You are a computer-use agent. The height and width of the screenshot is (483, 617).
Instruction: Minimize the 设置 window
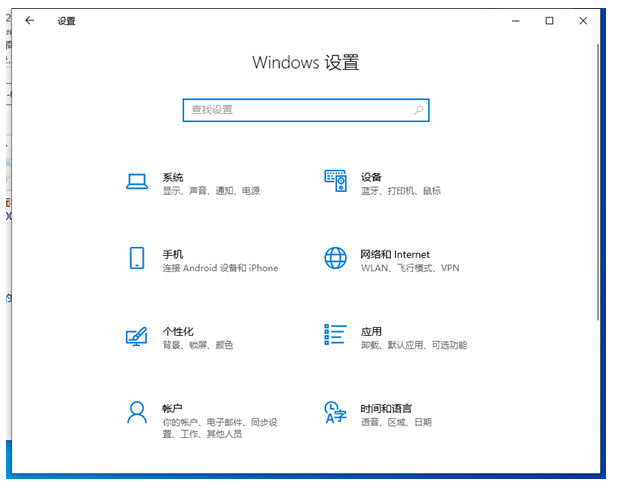click(515, 21)
